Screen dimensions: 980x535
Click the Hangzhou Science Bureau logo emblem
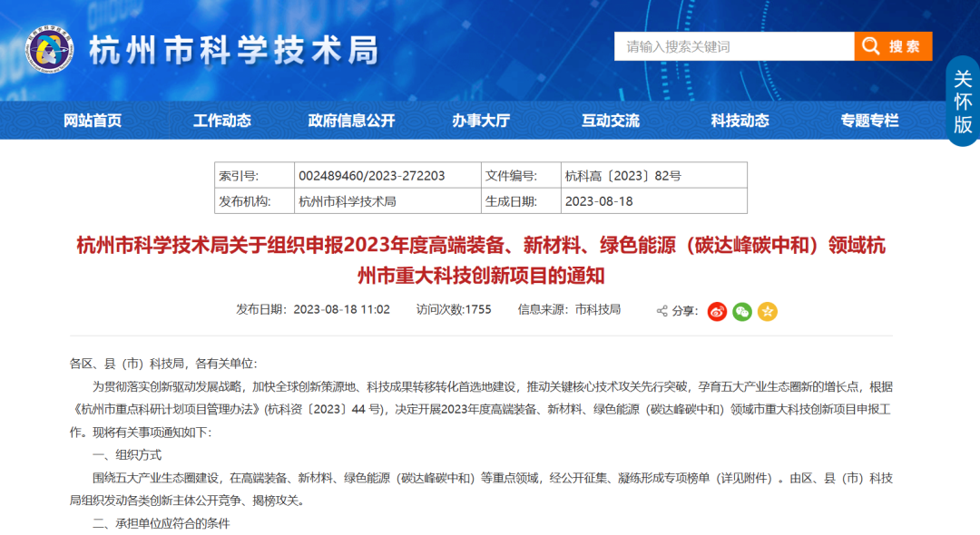click(49, 51)
